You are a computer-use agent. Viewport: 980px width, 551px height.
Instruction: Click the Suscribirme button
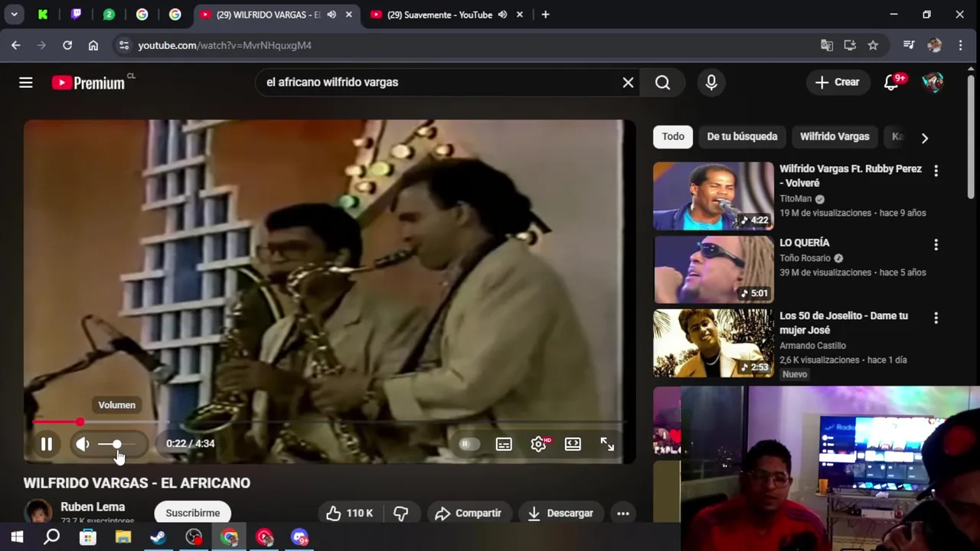click(193, 513)
